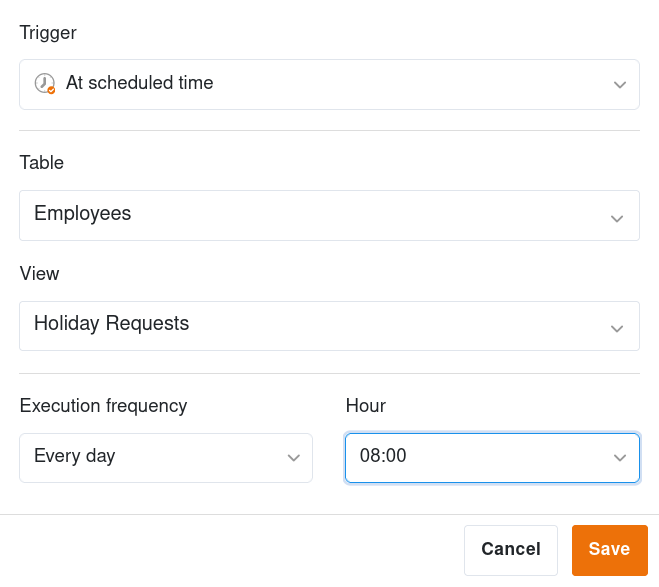Cancel the trigger configuration
Screen dimensions: 659x587
point(510,549)
